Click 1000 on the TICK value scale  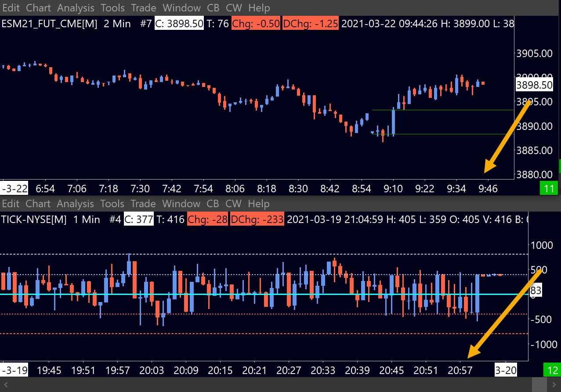(541, 245)
